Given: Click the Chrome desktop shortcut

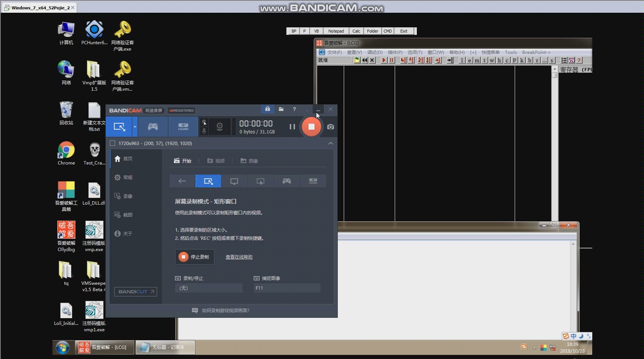Looking at the screenshot, I should (66, 153).
